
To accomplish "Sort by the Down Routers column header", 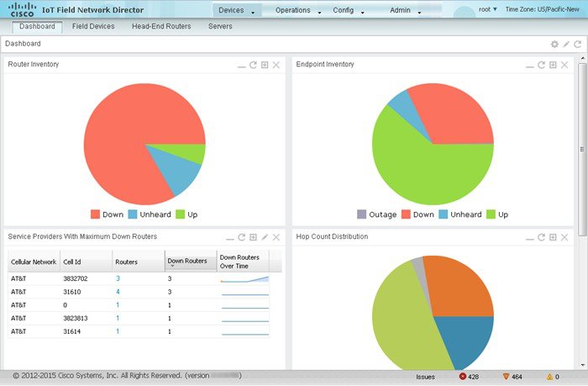I will pyautogui.click(x=191, y=262).
